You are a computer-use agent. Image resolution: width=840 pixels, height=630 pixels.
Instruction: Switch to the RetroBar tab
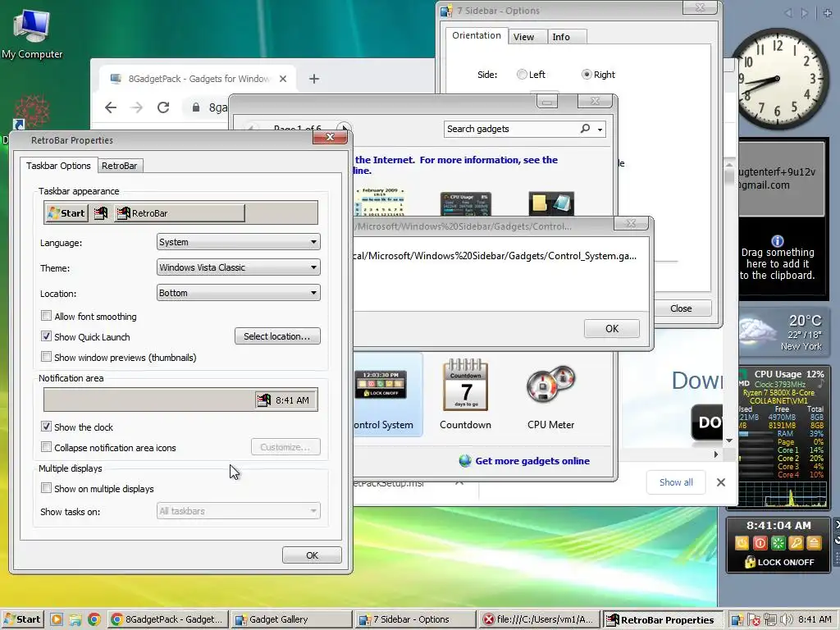click(x=120, y=166)
